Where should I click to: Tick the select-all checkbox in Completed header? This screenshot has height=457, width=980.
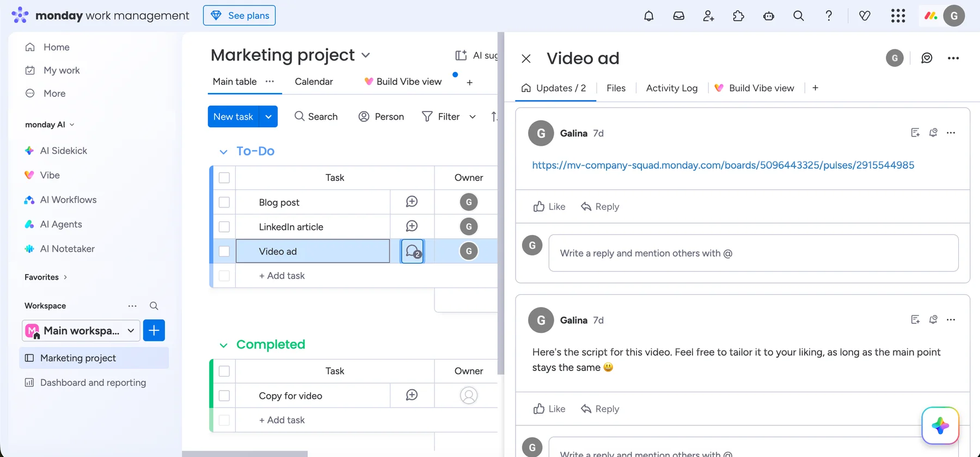[x=224, y=371]
